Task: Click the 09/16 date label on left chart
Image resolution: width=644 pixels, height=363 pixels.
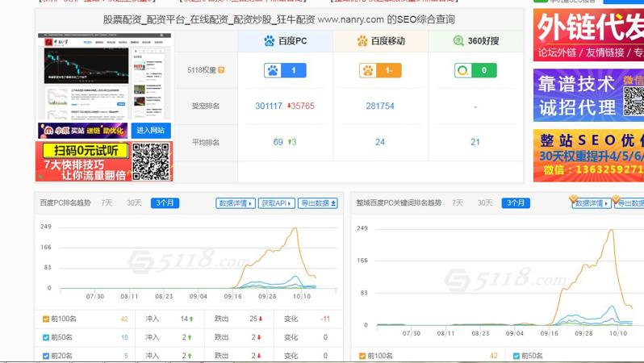Action: pyautogui.click(x=233, y=296)
